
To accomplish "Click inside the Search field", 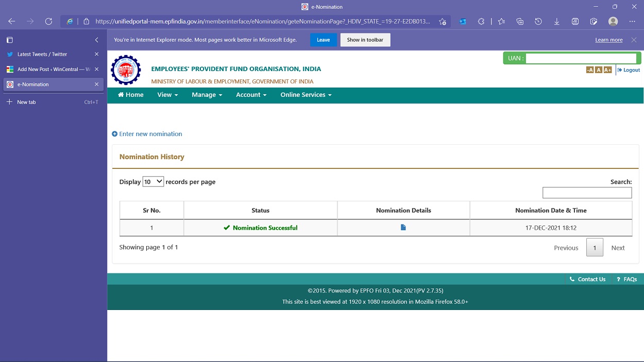I will pos(587,192).
